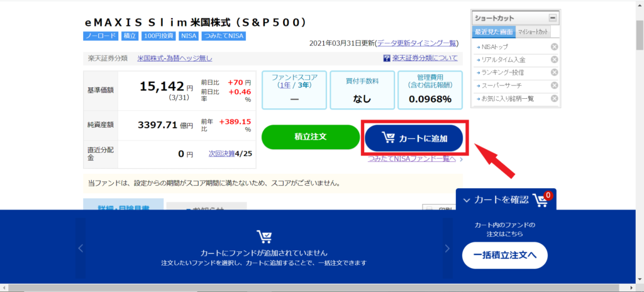Switch to 最近見た画面 tab
This screenshot has width=644, height=292.
point(494,31)
